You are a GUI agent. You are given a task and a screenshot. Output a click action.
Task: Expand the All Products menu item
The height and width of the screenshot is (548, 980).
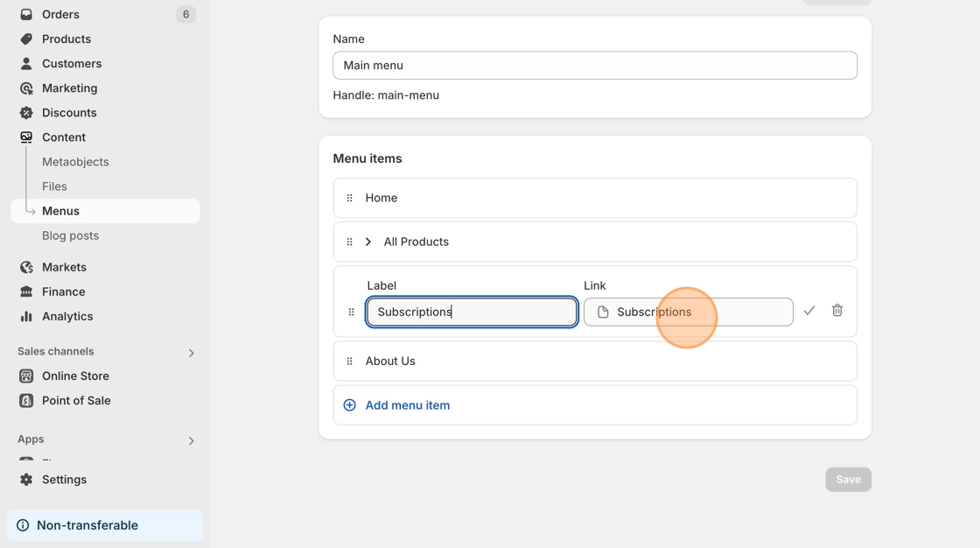[368, 242]
